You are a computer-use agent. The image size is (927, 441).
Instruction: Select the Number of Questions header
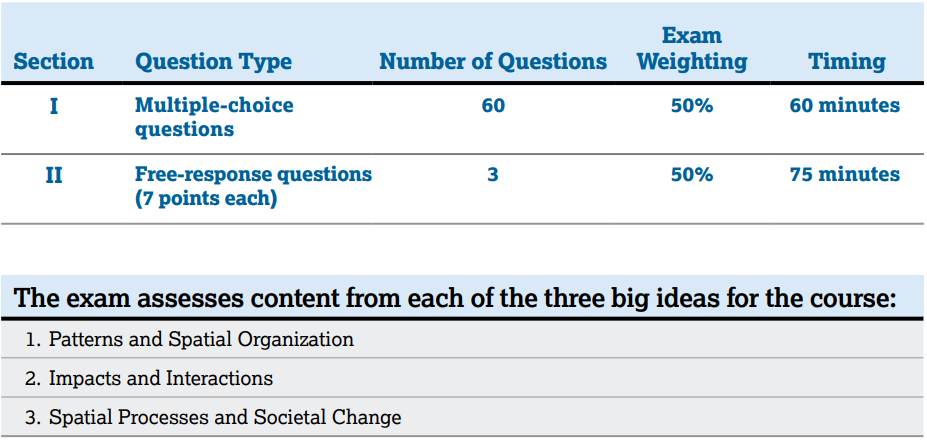(493, 62)
